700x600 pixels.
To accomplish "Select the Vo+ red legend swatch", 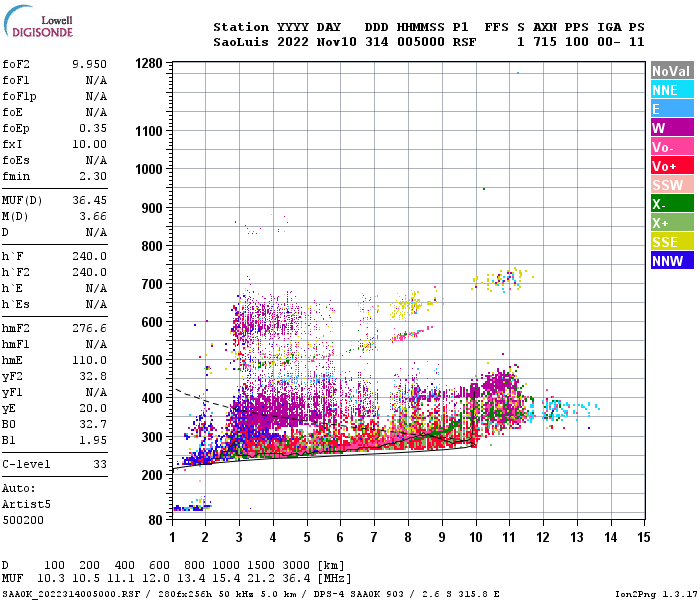I will [672, 166].
